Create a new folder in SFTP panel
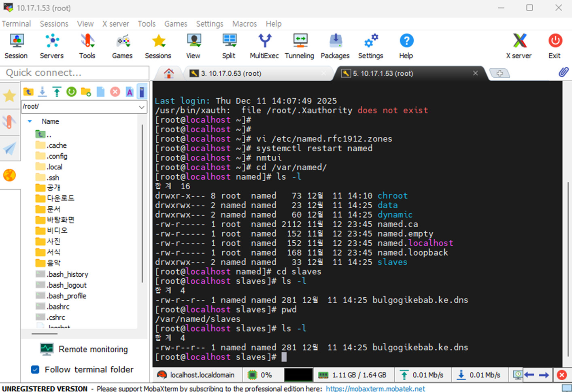 point(86,92)
